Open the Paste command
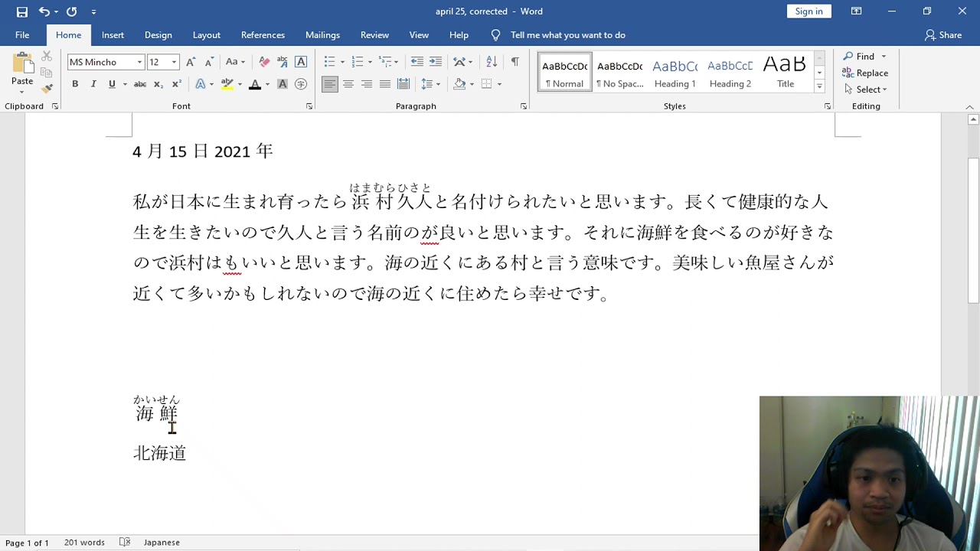This screenshot has width=980, height=551. 22,73
